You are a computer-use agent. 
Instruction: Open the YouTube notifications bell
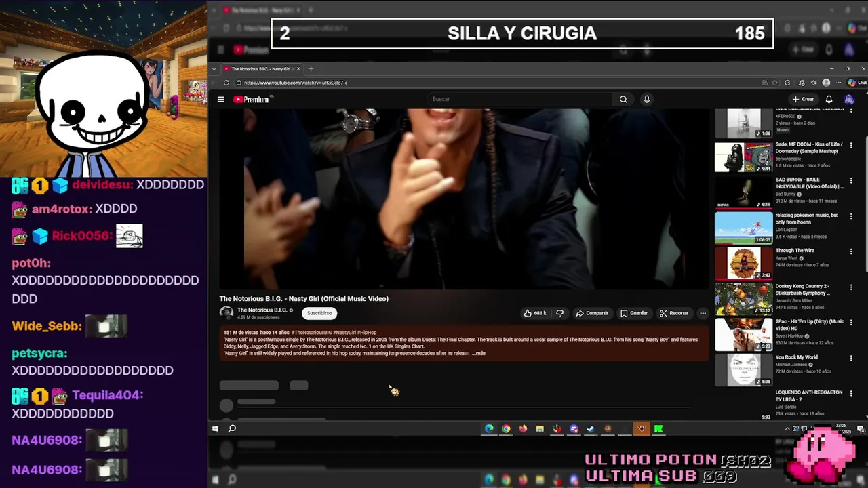pos(829,99)
